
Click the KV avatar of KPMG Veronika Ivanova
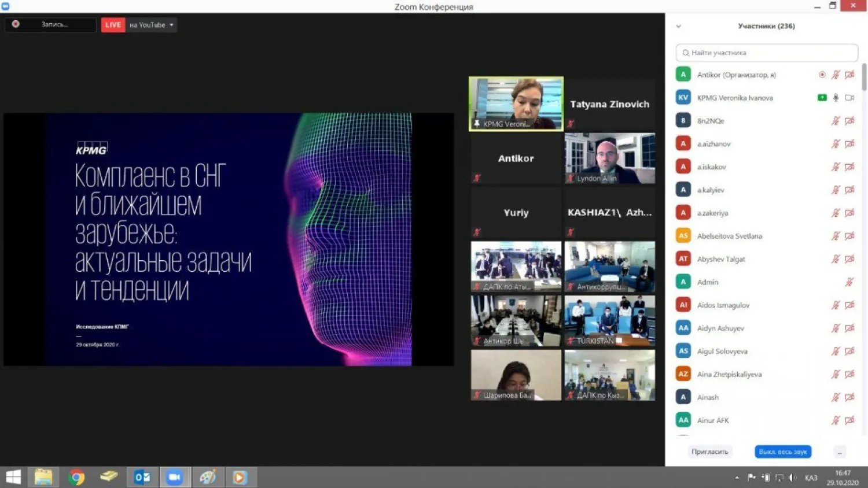(683, 97)
